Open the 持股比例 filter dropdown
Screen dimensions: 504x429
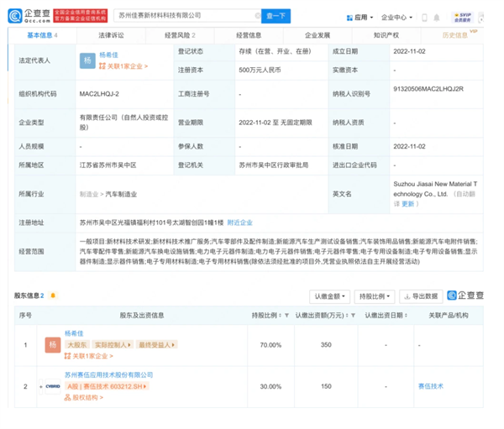pyautogui.click(x=375, y=296)
